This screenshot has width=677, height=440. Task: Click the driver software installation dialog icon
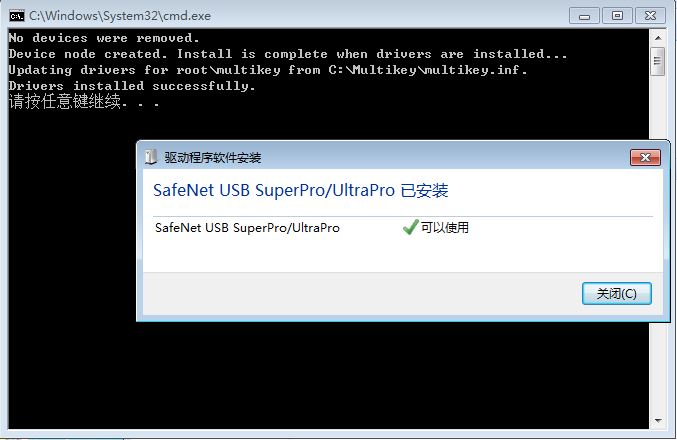(x=151, y=157)
